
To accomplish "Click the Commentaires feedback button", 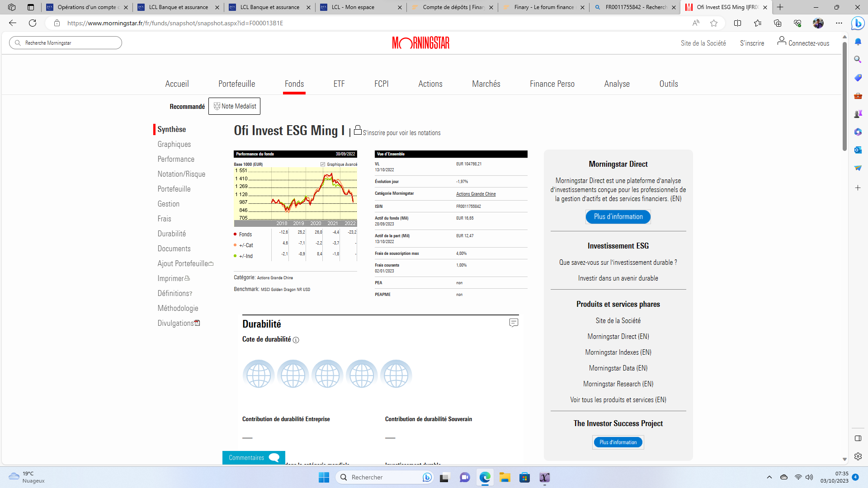I will point(254,458).
